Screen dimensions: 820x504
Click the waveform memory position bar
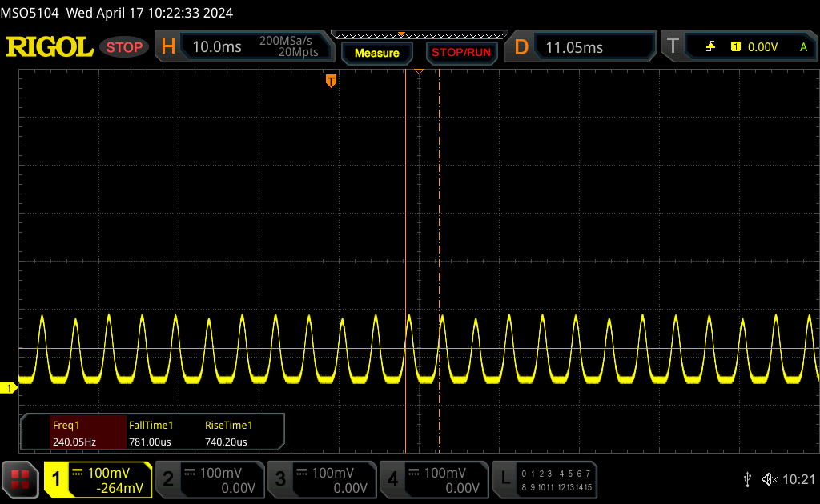[x=420, y=35]
